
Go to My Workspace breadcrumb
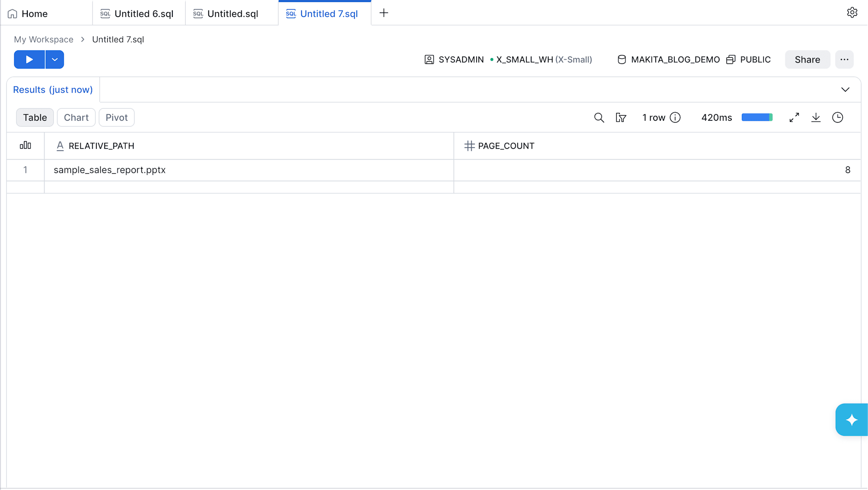tap(43, 40)
